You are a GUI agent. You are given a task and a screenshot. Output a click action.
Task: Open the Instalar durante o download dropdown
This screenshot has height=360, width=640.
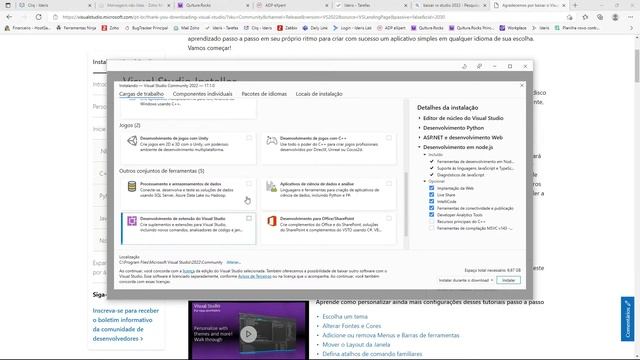pos(466,280)
